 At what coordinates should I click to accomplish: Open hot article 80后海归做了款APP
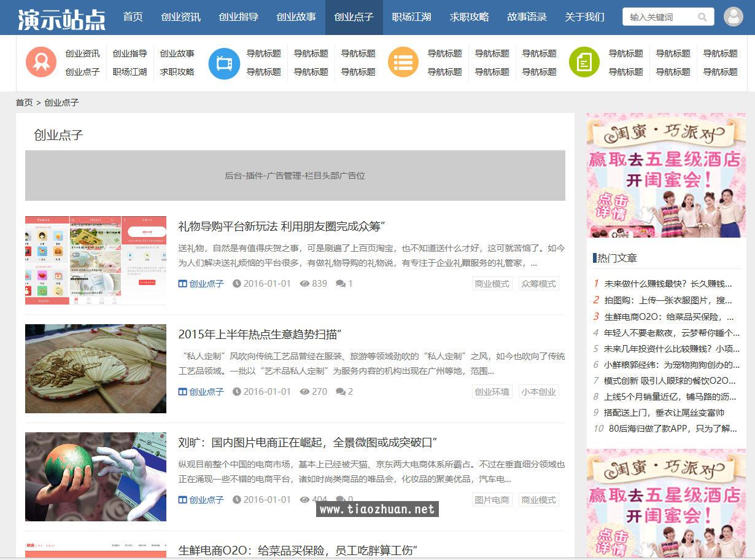click(673, 429)
